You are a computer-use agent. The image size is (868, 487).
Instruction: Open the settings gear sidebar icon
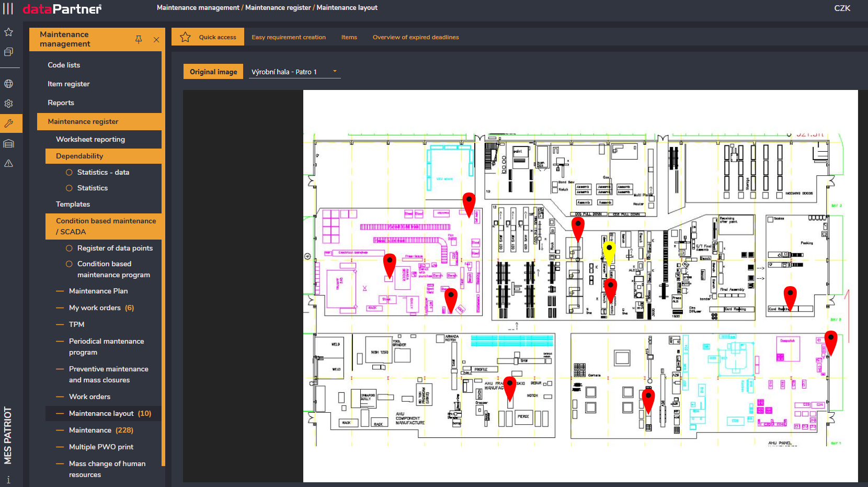point(8,104)
